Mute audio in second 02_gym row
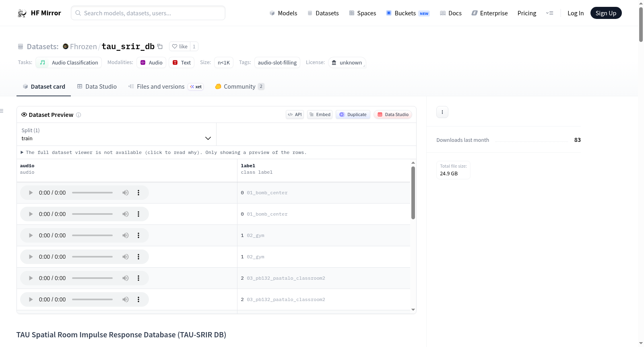 [x=126, y=257]
